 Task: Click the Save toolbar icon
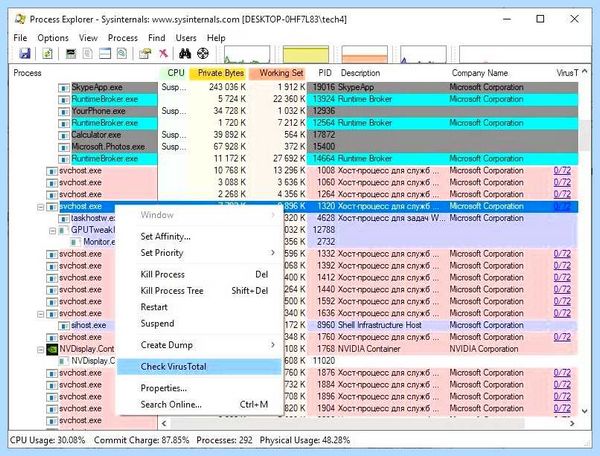point(25,54)
